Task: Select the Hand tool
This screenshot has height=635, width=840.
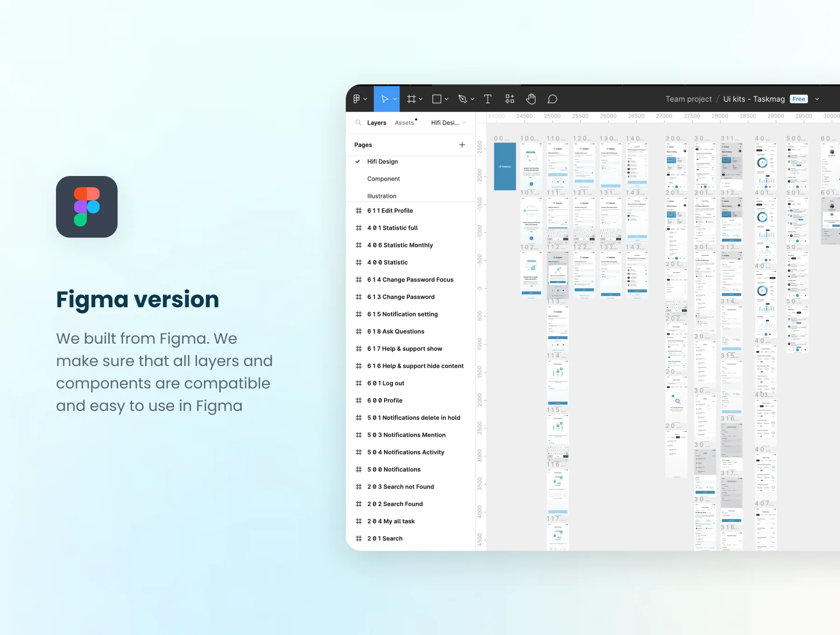Action: (531, 99)
